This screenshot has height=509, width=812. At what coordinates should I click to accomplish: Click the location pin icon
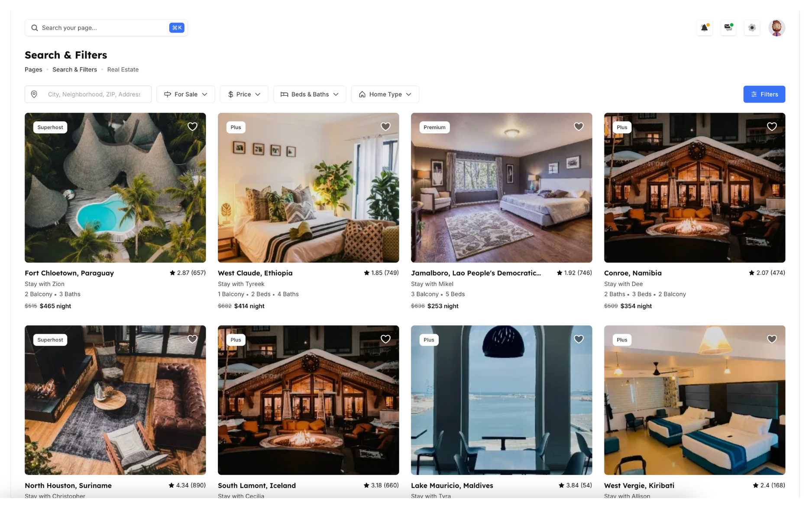tap(34, 94)
